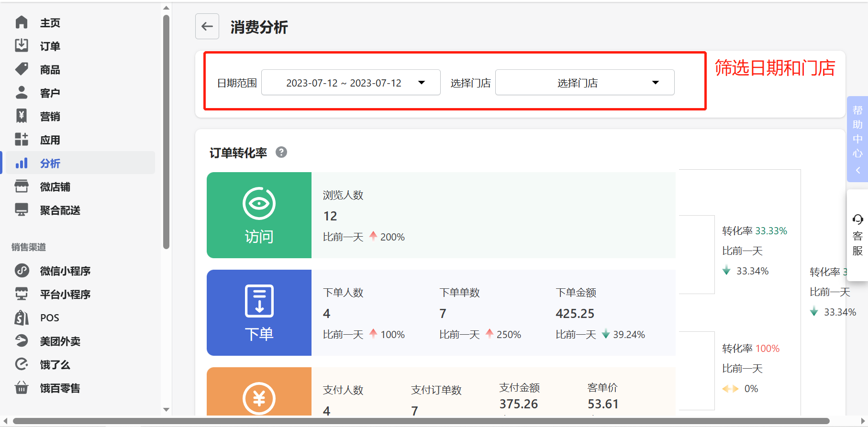Click the 浏览人数 value 12

[330, 216]
